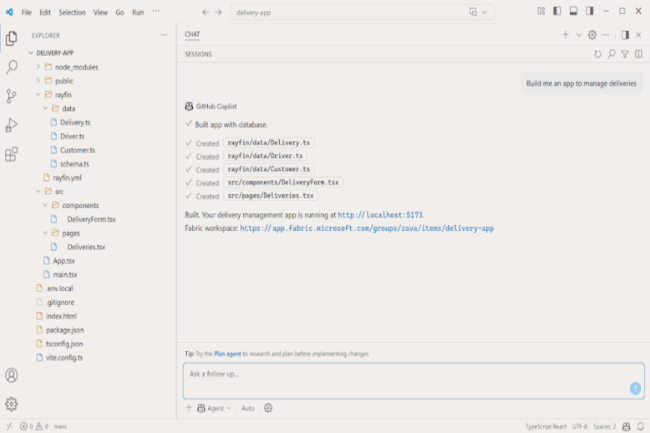The image size is (650, 433).
Task: Open the Run menu
Action: [x=138, y=12]
